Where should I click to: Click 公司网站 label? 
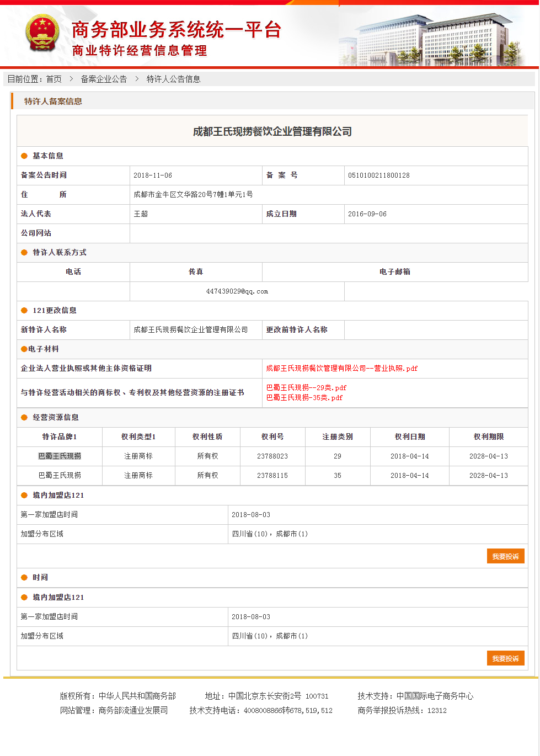tap(36, 233)
